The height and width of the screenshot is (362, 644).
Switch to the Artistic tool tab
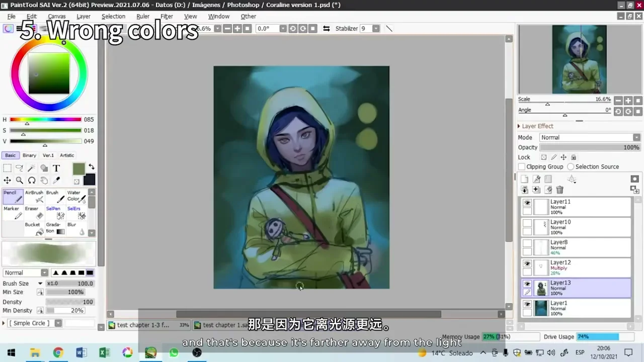[67, 155]
